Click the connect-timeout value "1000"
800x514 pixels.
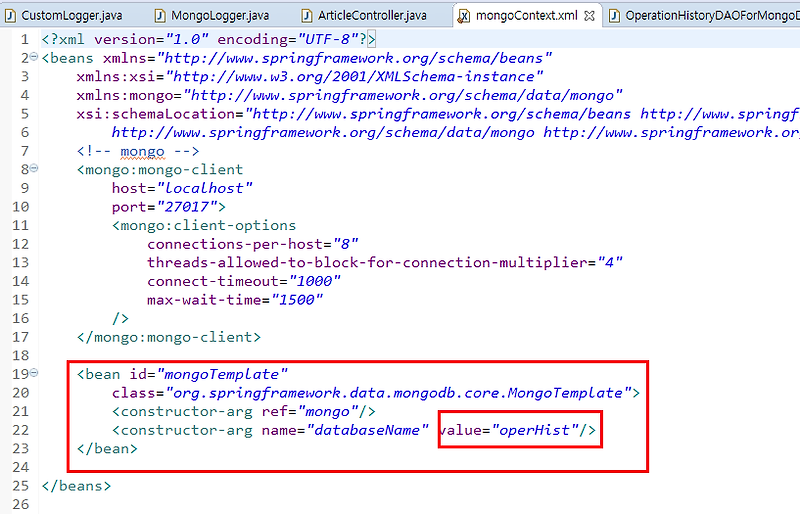[314, 281]
